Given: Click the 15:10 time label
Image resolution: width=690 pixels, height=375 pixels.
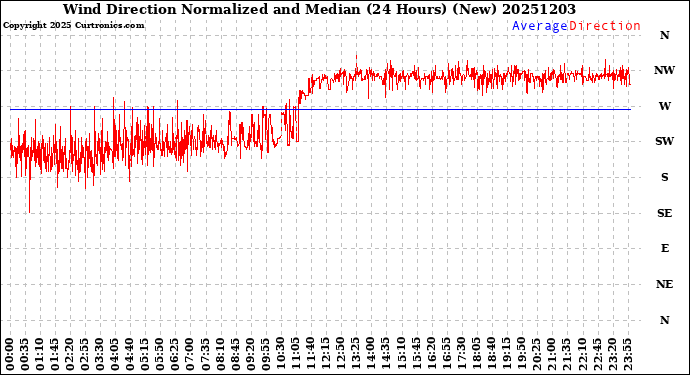Looking at the screenshot, I should tap(401, 354).
